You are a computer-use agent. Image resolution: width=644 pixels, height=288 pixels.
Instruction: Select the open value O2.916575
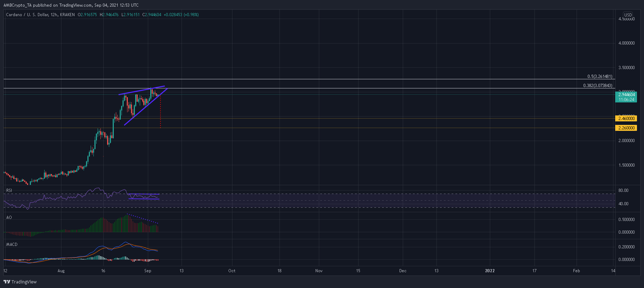pos(87,15)
